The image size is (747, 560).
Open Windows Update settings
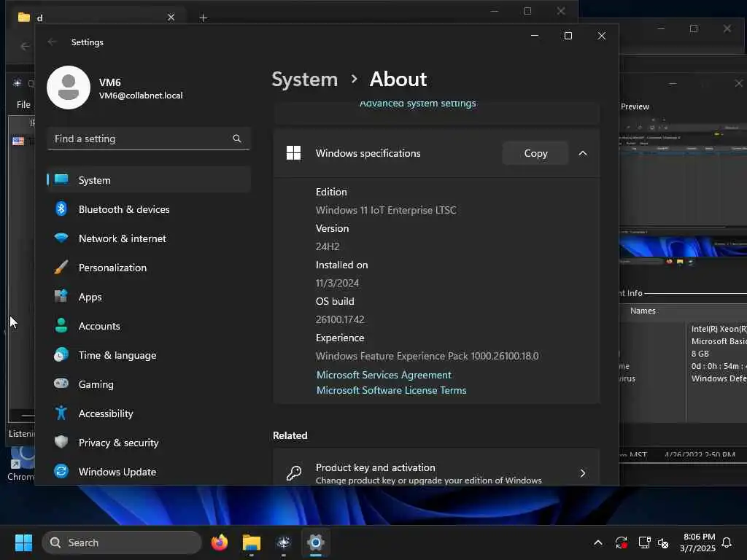pyautogui.click(x=149, y=472)
